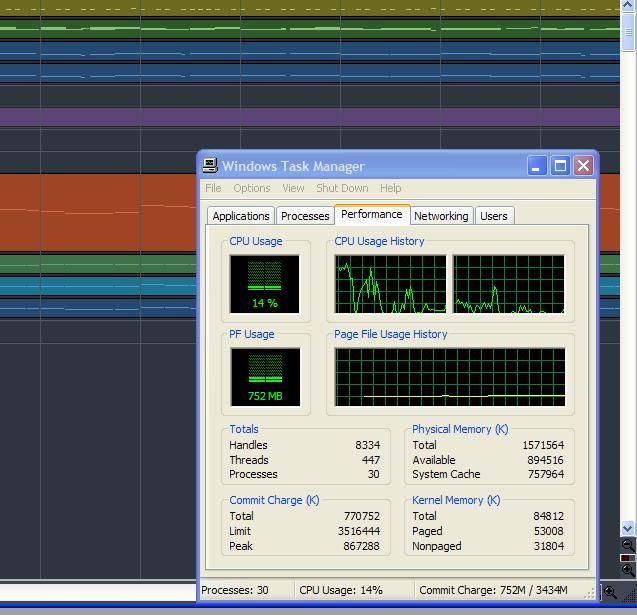
Task: Close the Windows Task Manager window
Action: coord(583,166)
